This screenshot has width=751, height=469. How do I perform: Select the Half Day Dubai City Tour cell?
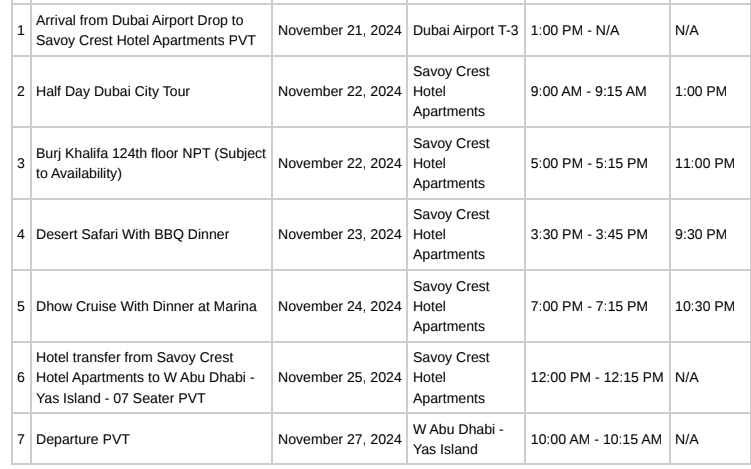point(151,92)
